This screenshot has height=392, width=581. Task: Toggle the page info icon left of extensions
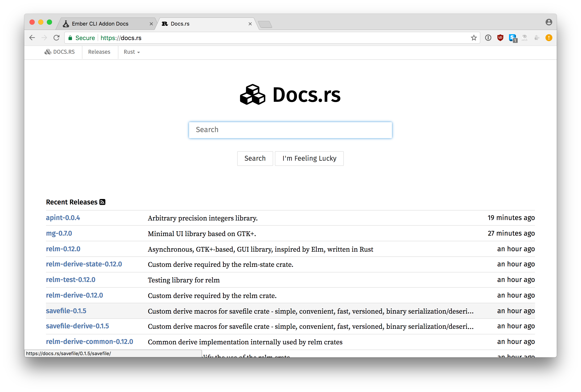pos(488,38)
